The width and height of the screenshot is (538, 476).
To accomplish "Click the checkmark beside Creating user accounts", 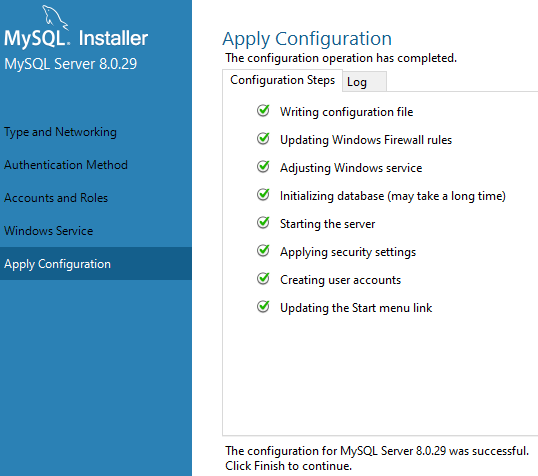I will point(264,279).
